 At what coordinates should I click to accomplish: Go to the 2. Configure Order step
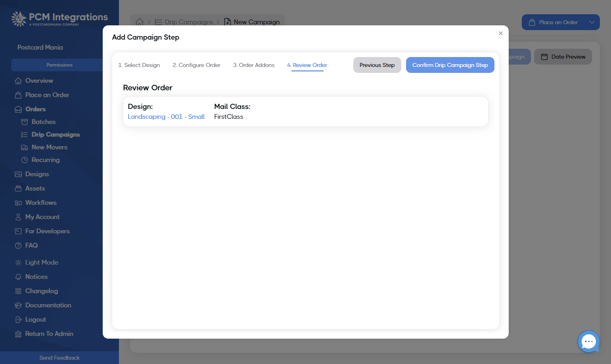pyautogui.click(x=196, y=65)
